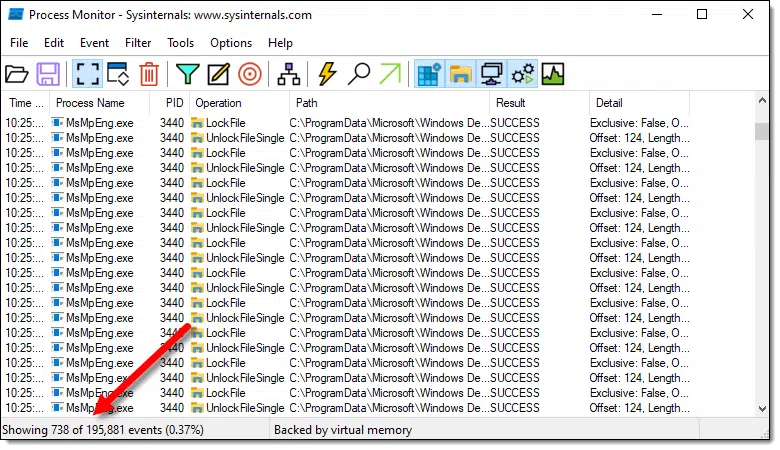Open the Tools menu
This screenshot has width=780, height=450.
[x=180, y=43]
